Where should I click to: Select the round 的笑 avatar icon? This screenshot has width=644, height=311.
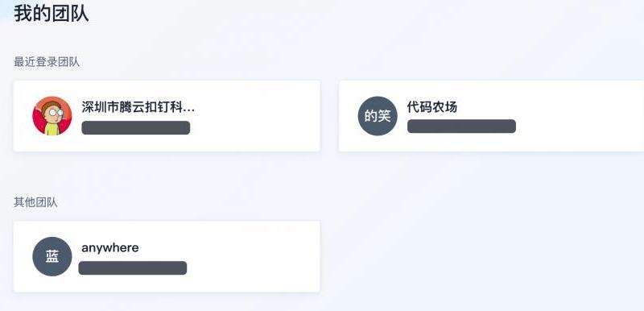[378, 116]
